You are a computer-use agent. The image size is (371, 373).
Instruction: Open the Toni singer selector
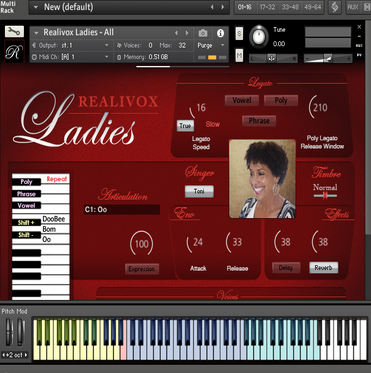click(199, 191)
